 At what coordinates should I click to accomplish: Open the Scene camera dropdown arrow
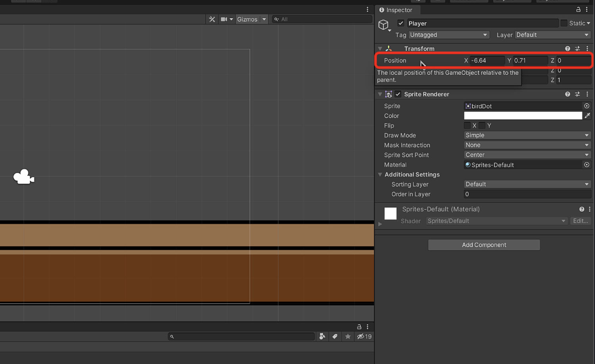(x=231, y=19)
